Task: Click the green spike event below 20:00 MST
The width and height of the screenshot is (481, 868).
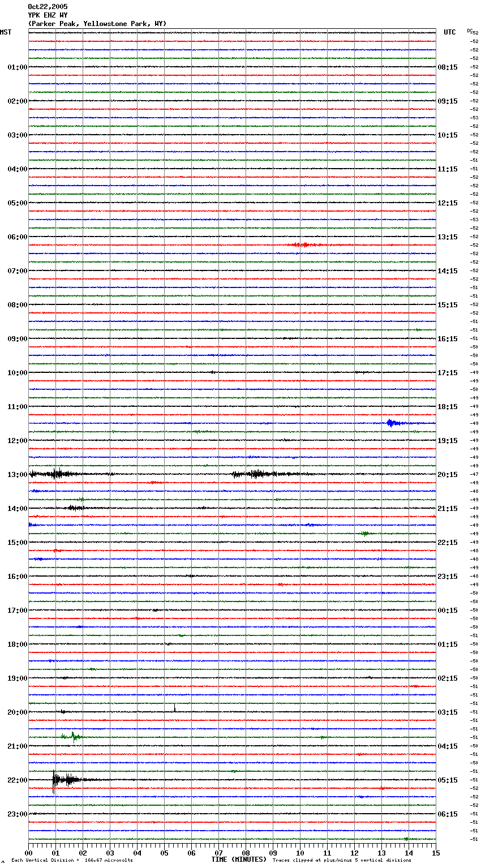Action: click(72, 737)
